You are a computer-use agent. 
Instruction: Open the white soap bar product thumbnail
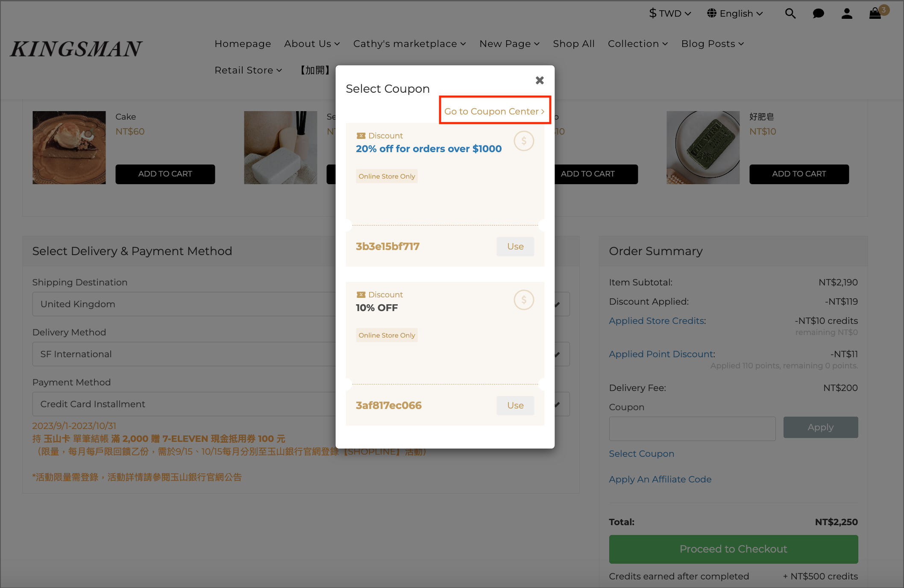point(281,148)
